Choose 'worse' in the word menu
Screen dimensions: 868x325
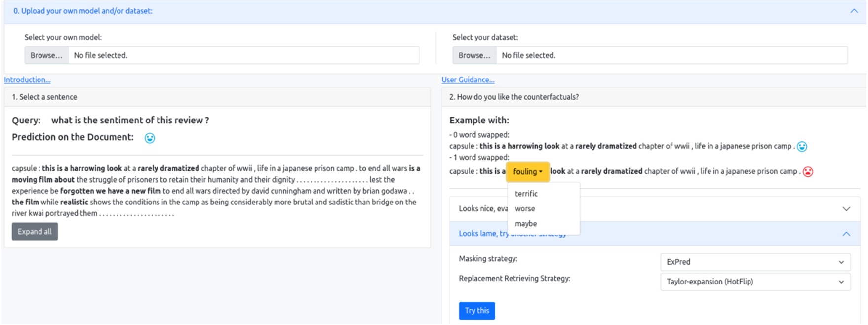pyautogui.click(x=525, y=209)
